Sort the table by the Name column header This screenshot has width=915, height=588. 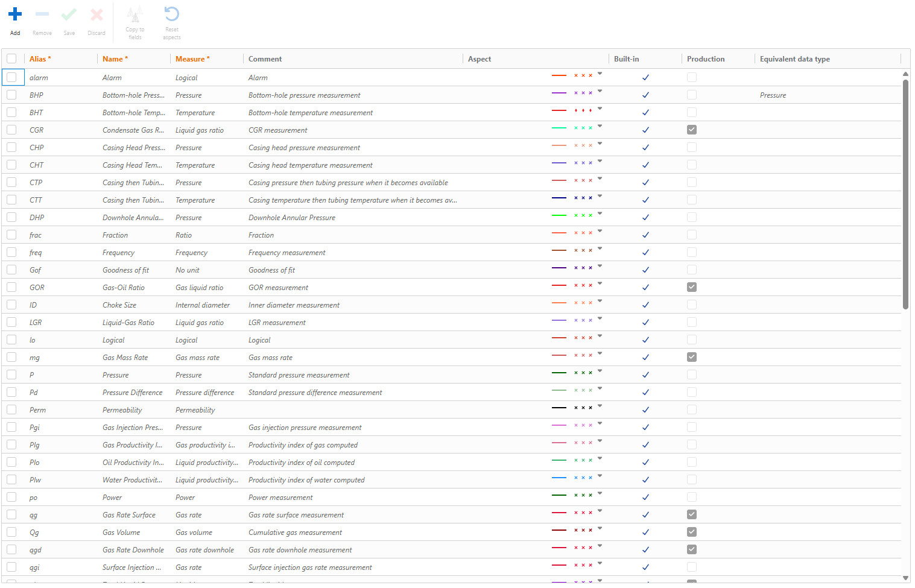tap(115, 58)
